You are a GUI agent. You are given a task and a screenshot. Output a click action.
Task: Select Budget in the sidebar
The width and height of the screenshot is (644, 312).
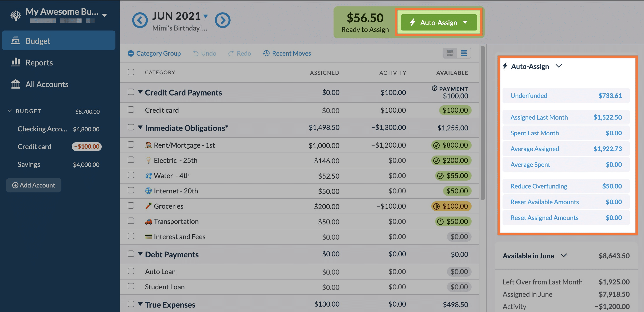click(x=38, y=41)
